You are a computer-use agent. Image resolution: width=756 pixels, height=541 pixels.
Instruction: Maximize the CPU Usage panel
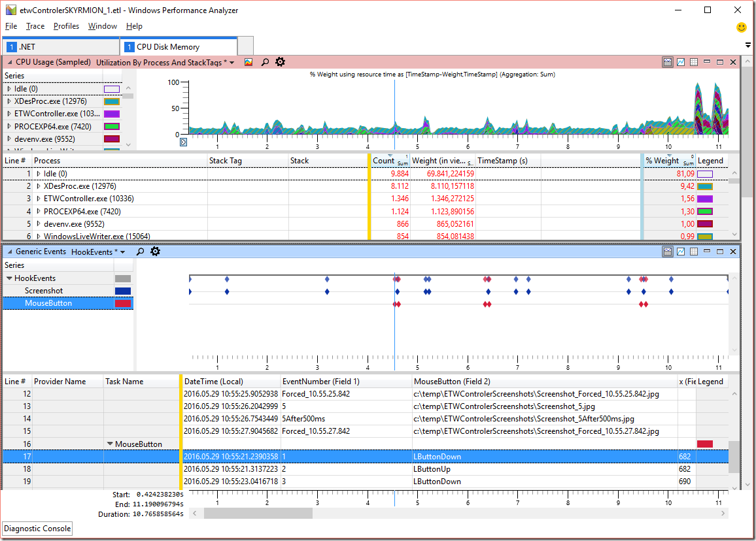720,62
